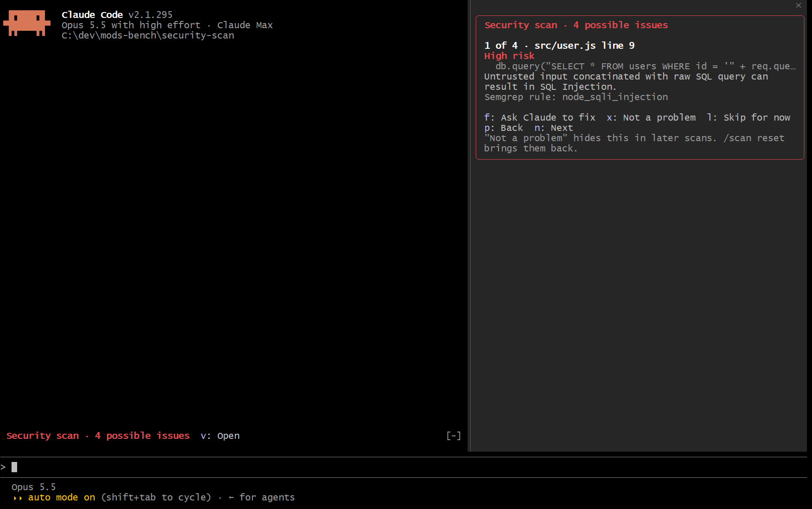
Task: Click the db.query SELECT code snippet
Action: pyautogui.click(x=646, y=66)
